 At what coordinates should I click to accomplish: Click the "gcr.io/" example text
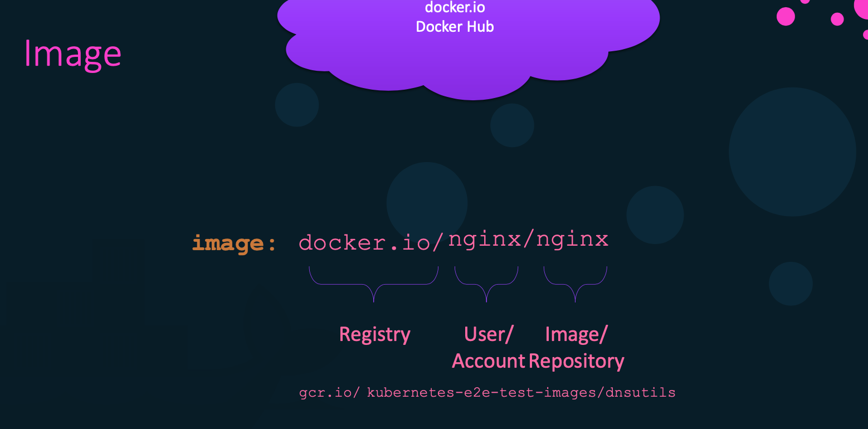tap(329, 393)
